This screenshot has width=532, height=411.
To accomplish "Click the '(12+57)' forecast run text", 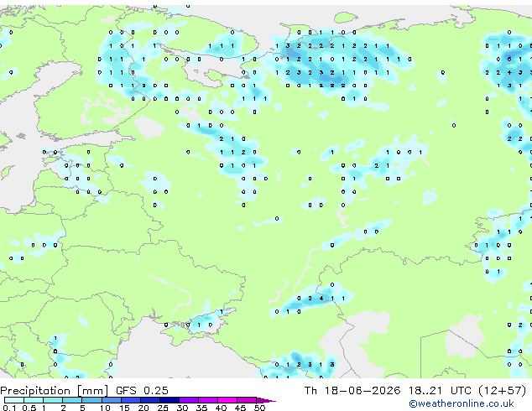I will point(502,391).
